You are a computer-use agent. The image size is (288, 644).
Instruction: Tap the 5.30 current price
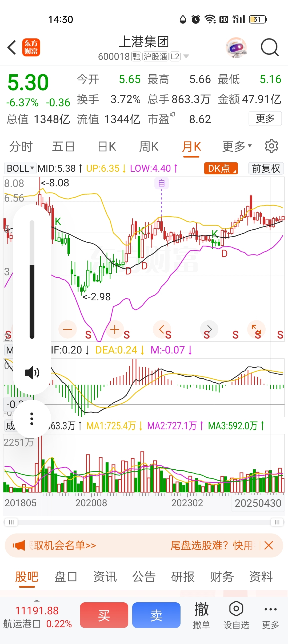28,82
